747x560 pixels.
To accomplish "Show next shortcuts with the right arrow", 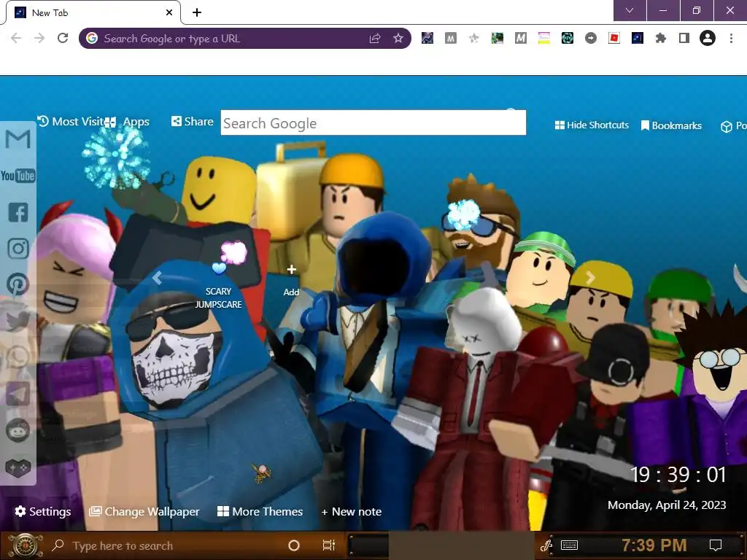I will tap(590, 277).
